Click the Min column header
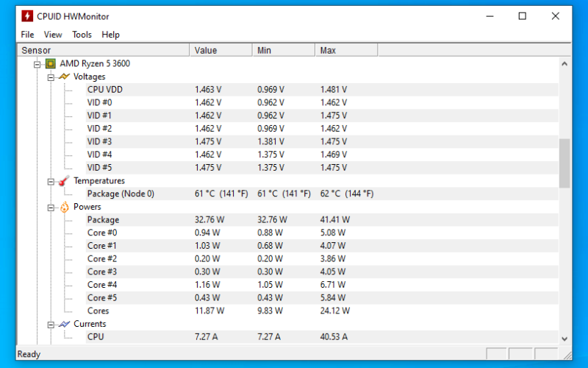 point(284,50)
